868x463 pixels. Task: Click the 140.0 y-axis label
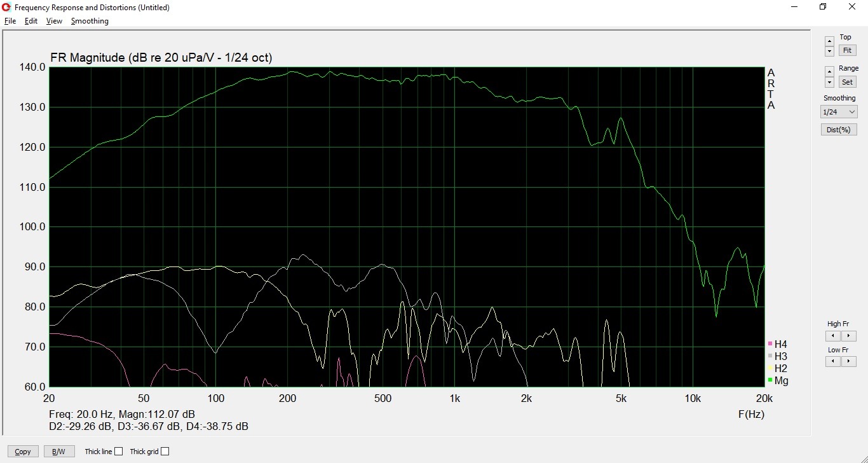pyautogui.click(x=33, y=67)
